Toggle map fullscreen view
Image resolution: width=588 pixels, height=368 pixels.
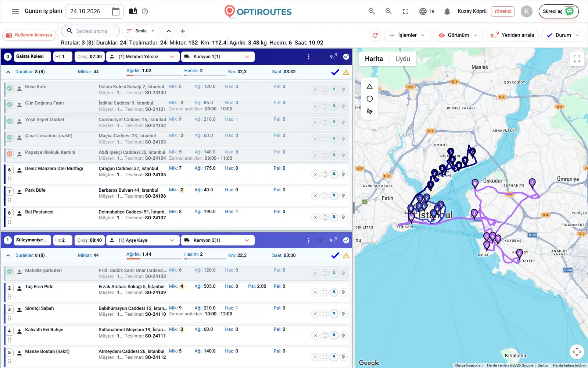577,59
